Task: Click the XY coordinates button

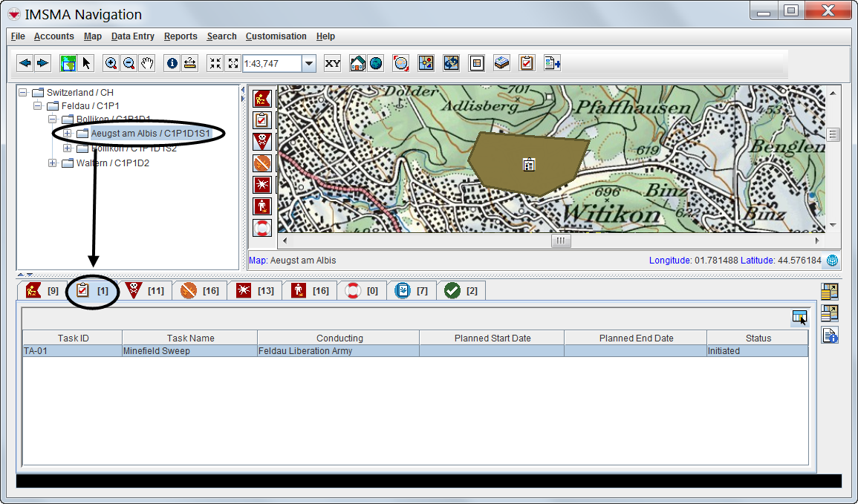Action: (332, 64)
